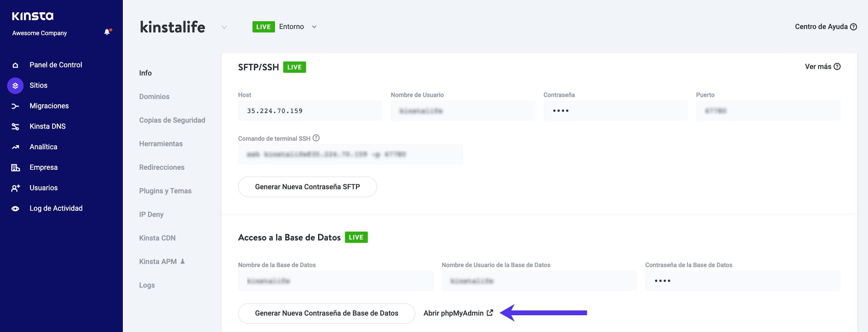The width and height of the screenshot is (868, 332).
Task: Click the Migraciones arrow icon
Action: pos(15,106)
